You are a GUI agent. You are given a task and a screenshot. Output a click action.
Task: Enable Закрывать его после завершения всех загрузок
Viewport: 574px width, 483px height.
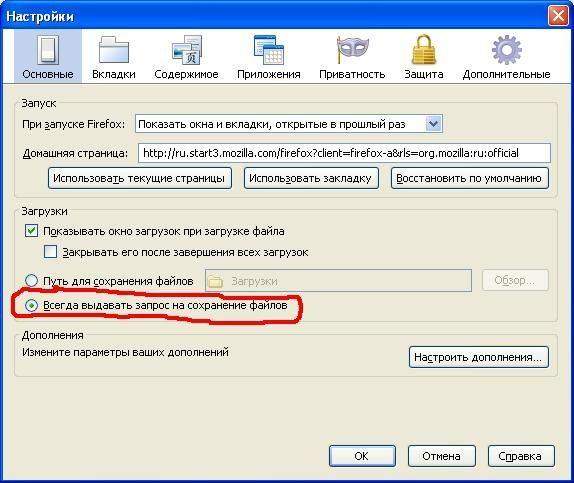(50, 252)
